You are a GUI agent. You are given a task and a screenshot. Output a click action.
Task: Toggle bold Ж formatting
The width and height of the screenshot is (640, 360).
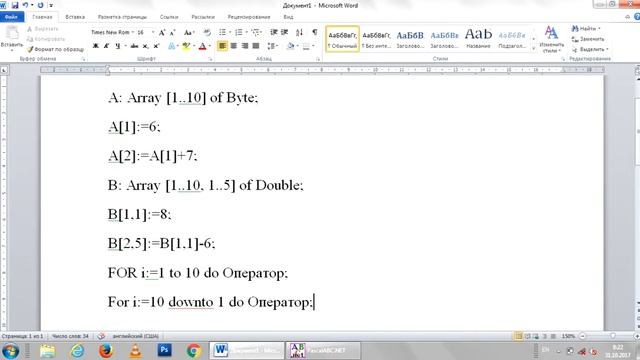pos(96,46)
